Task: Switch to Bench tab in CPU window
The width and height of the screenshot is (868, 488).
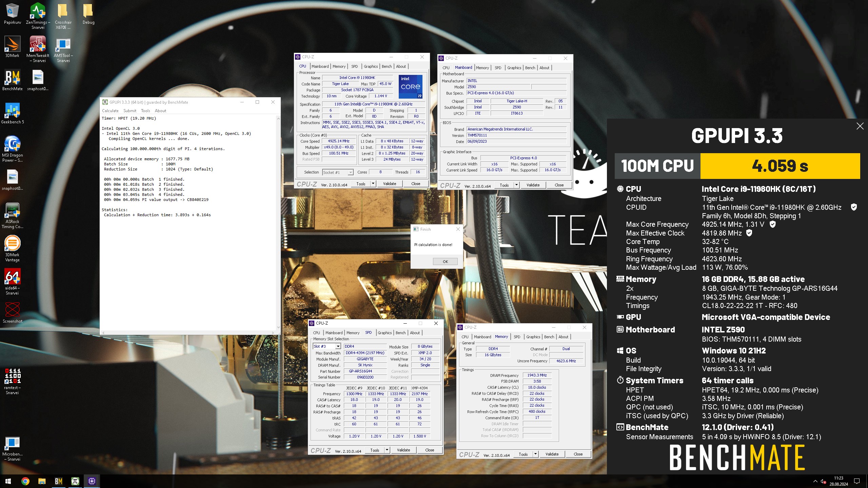Action: (x=387, y=66)
